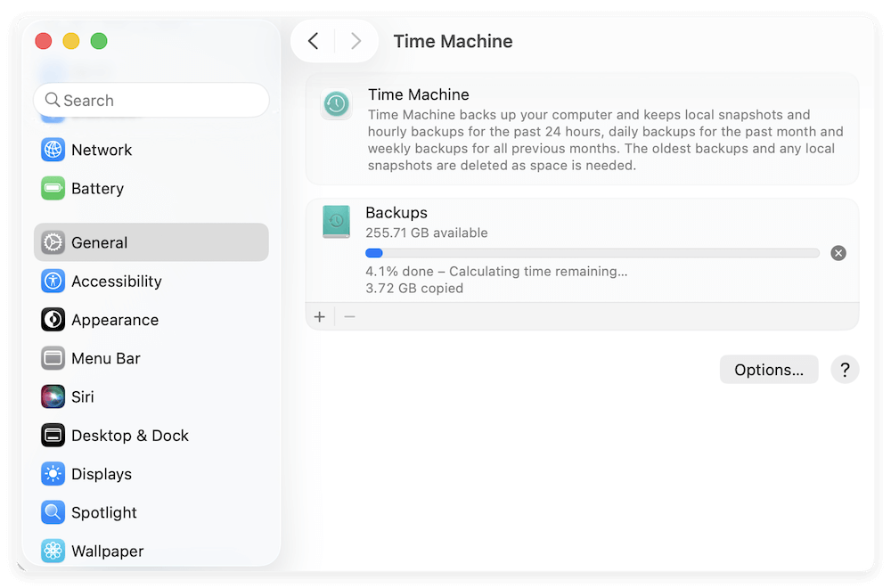This screenshot has width=891, height=588.
Task: Open the Menu Bar settings icon
Action: pos(53,358)
